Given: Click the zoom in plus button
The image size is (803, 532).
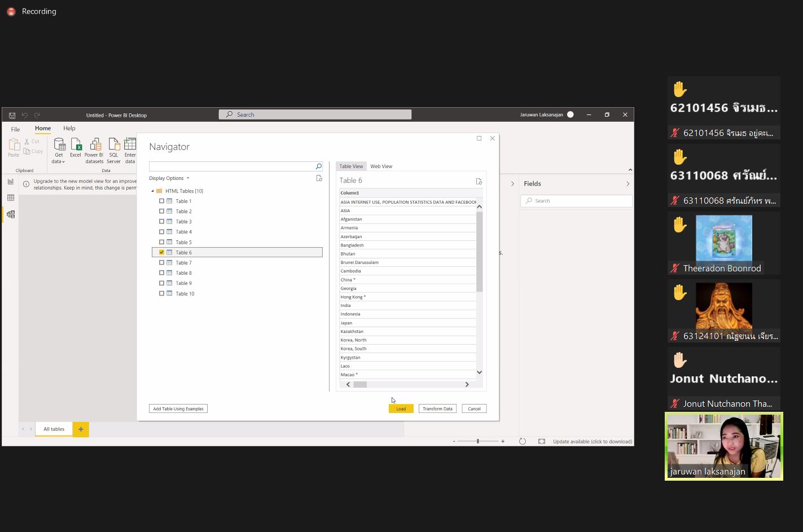Looking at the screenshot, I should pos(503,441).
